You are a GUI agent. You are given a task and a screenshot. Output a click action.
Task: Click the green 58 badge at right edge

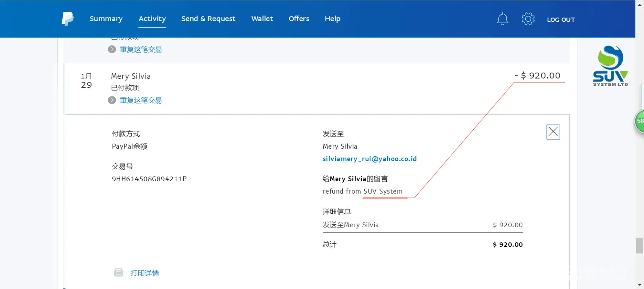coord(639,121)
